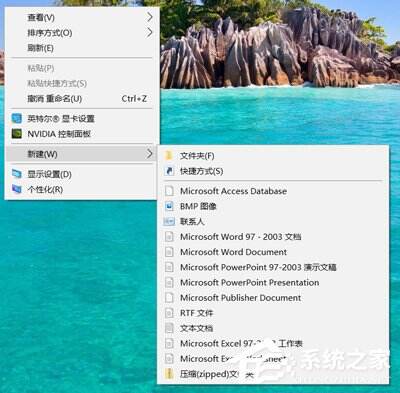Viewport: 400px width, 393px height.
Task: Select the disabled 粘贴(P) paste entry
Action: [82, 68]
